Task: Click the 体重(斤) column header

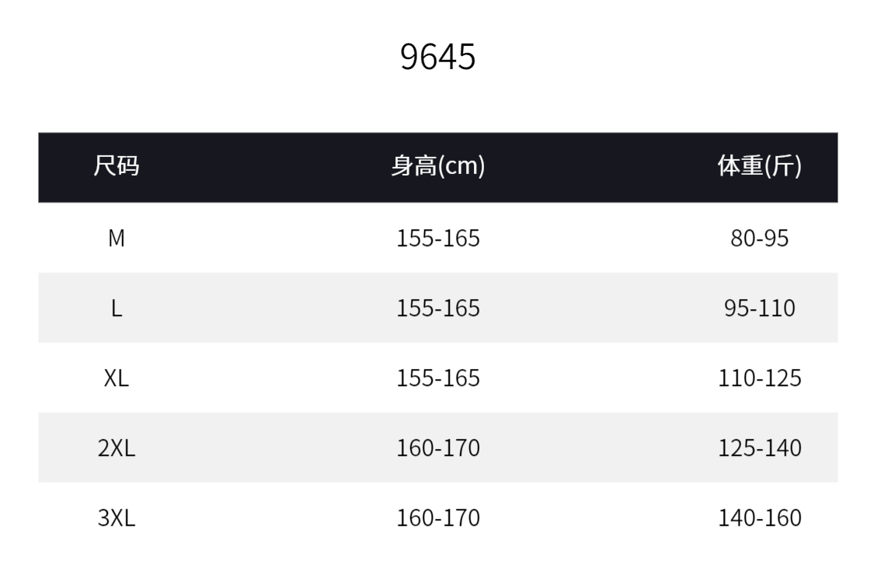Action: click(759, 166)
